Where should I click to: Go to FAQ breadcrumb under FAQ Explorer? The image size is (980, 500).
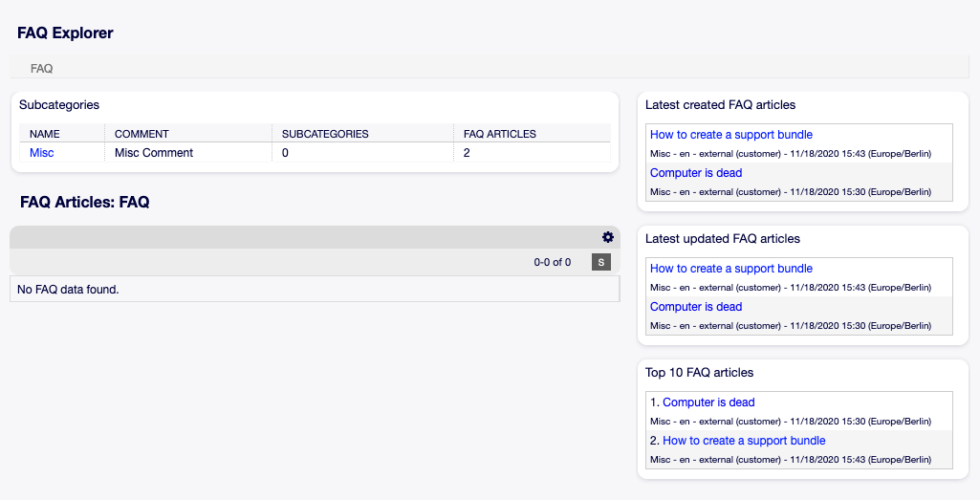[x=41, y=69]
